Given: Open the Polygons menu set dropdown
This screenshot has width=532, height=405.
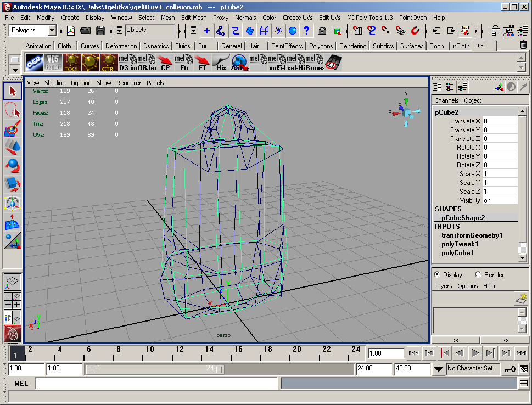Looking at the screenshot, I should pos(52,31).
